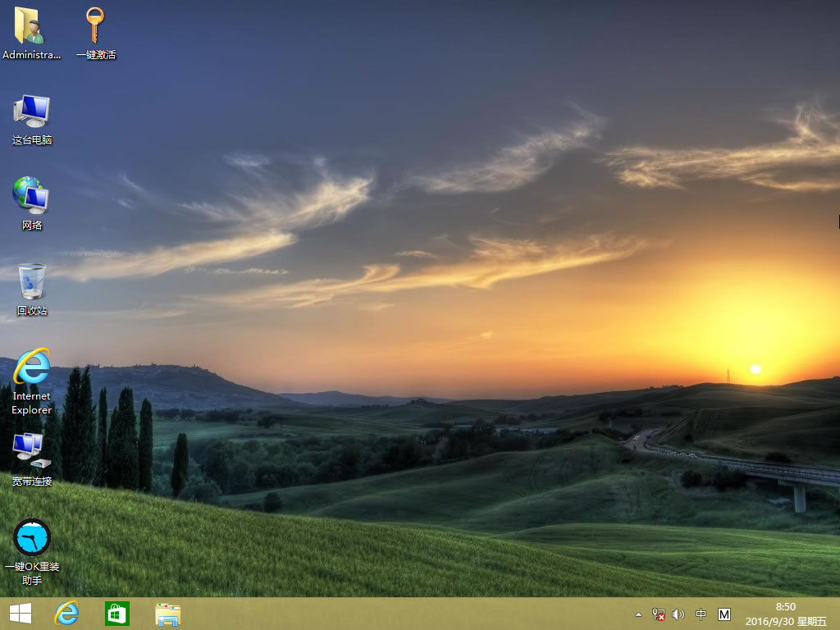Toggle the Sogou M input mode icon
840x630 pixels.
723,613
